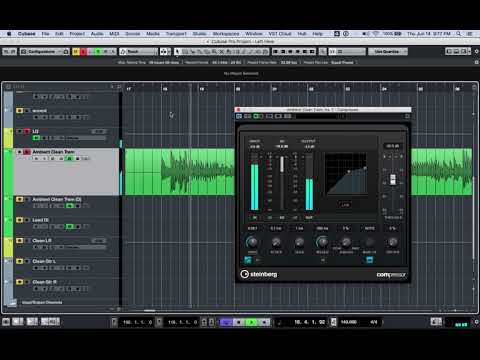This screenshot has width=480, height=360.
Task: Open Spotlight search in the menu bar
Action: [x=459, y=34]
